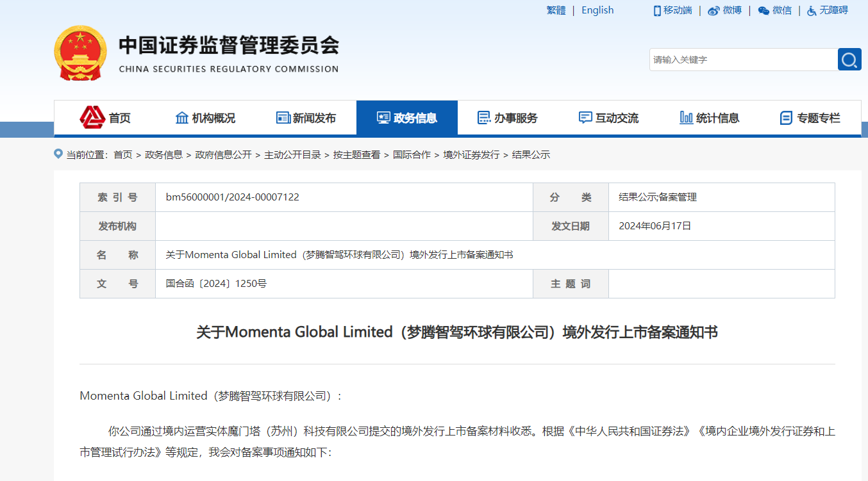
Task: Click the 发布机构 header cell
Action: click(x=117, y=226)
